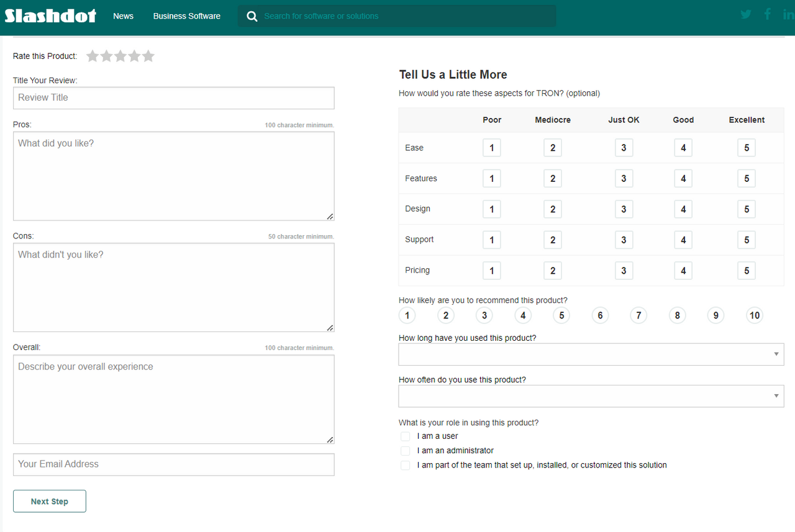
Task: Rate Ease as 1 Poor
Action: (492, 148)
